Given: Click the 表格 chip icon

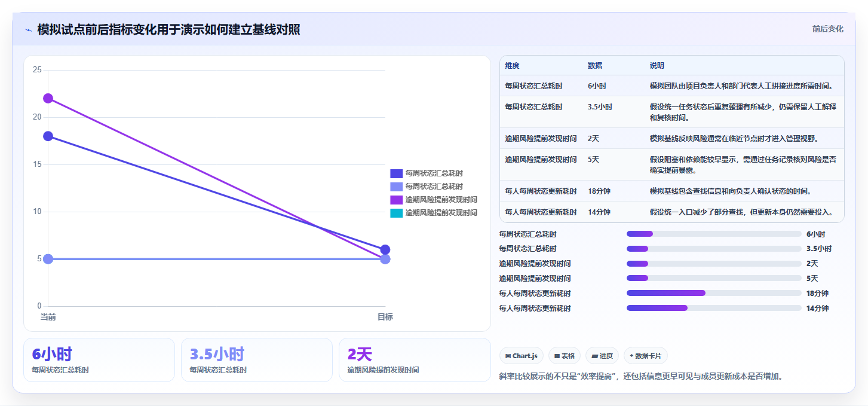Looking at the screenshot, I should pos(557,356).
